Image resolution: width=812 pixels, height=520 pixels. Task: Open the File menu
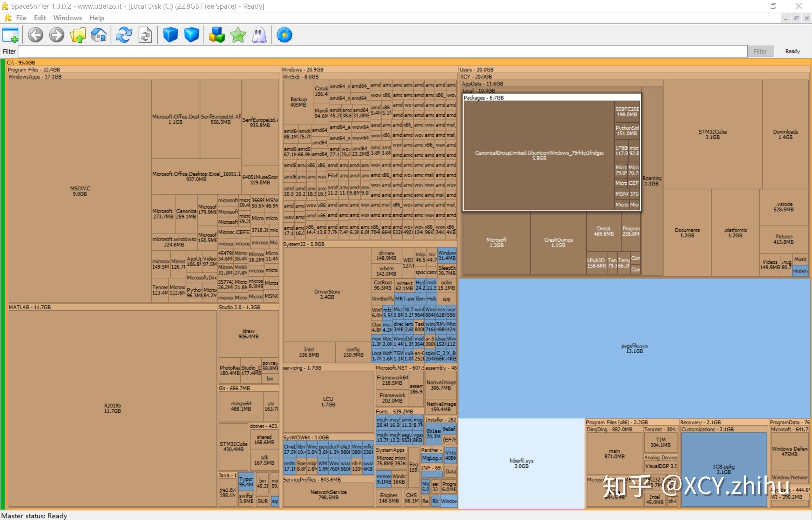(x=21, y=18)
